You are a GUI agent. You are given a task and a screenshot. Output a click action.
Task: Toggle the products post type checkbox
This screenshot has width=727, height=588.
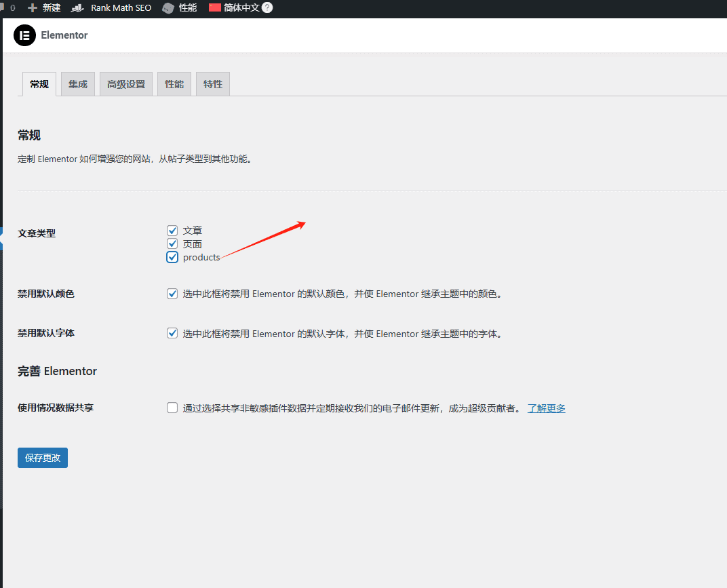pyautogui.click(x=172, y=257)
